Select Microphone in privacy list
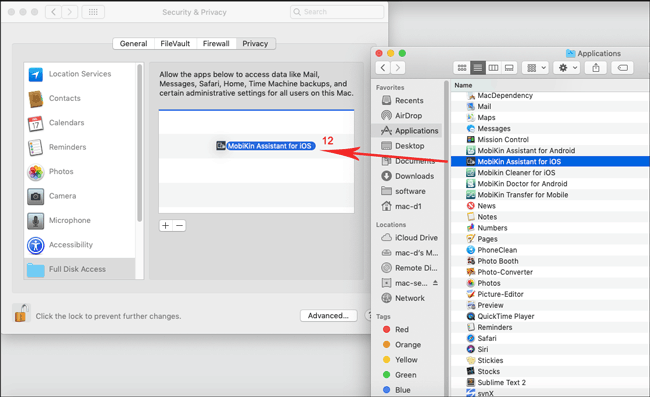Screen dimensions: 650x397 (x=79, y=221)
